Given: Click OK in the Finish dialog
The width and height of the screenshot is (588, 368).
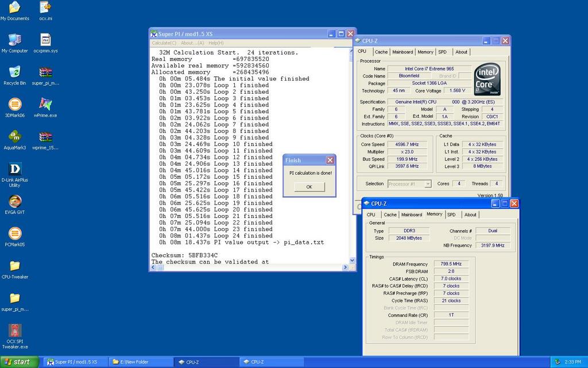Looking at the screenshot, I should pos(310,187).
